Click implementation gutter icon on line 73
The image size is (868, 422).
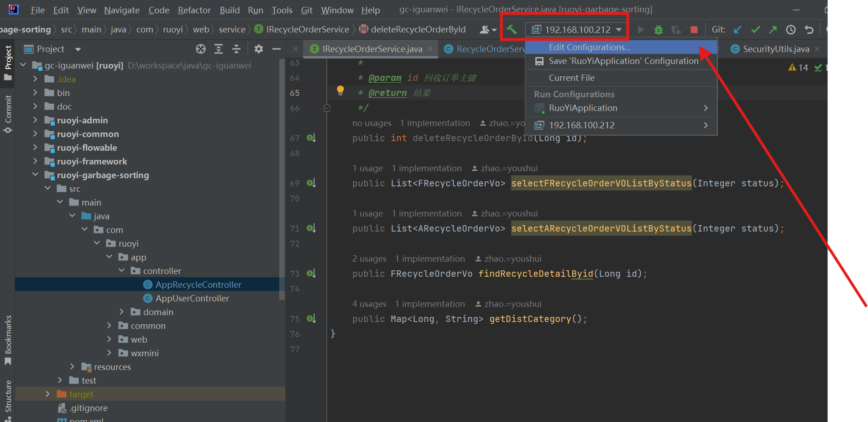tap(311, 274)
